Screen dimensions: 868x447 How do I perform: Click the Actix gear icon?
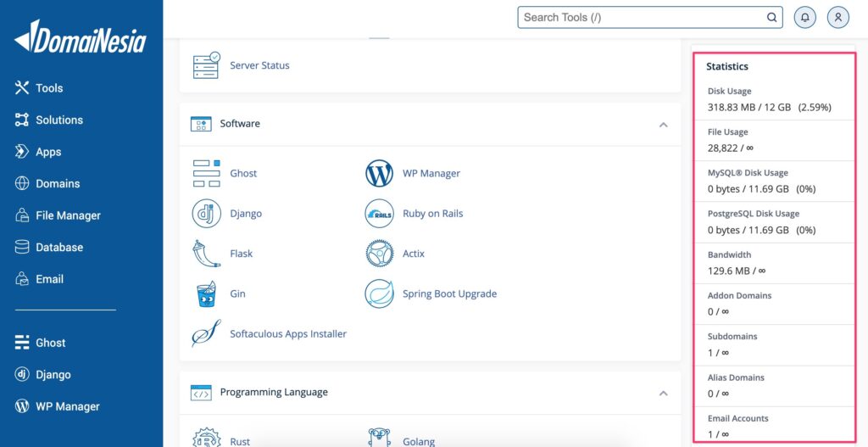[379, 254]
